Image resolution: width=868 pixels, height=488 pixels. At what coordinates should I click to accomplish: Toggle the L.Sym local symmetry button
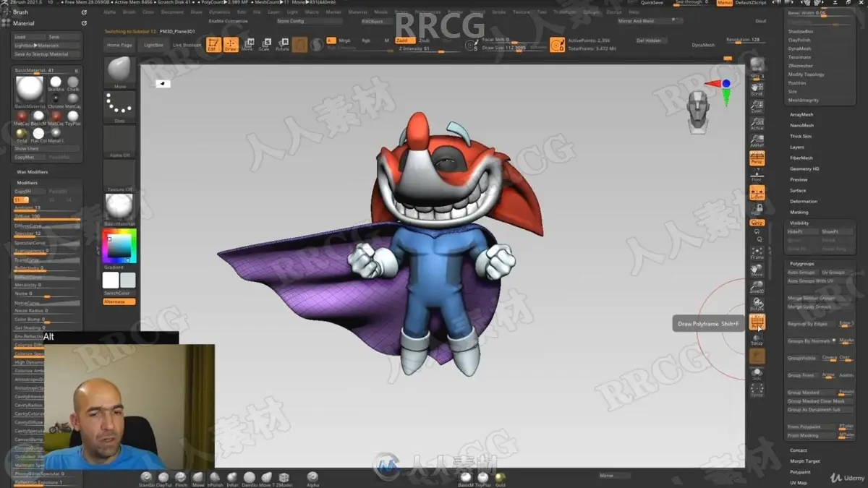[757, 193]
